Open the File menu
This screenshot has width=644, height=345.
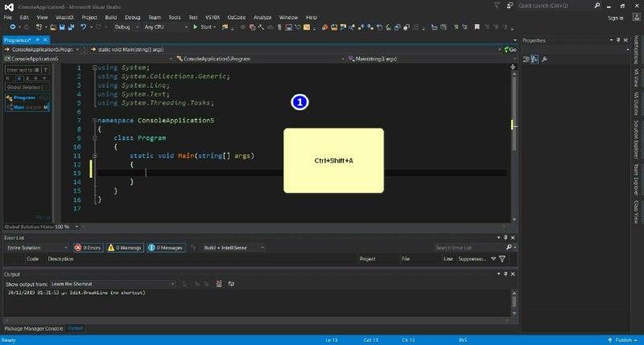point(8,17)
